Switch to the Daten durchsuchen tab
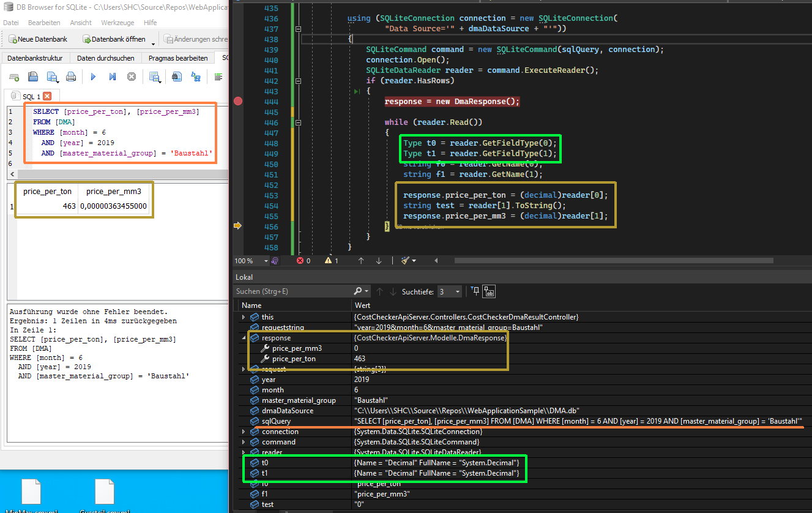Viewport: 812px width, 513px height. [105, 58]
